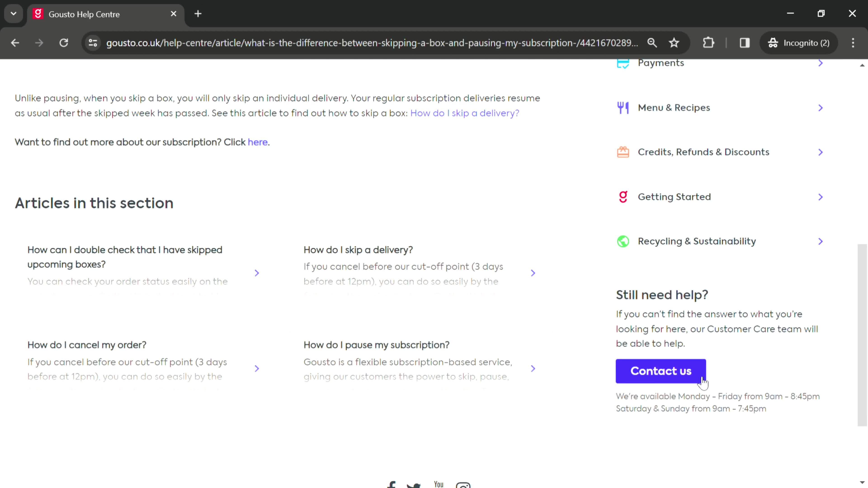Minimize the browser window

pos(790,14)
